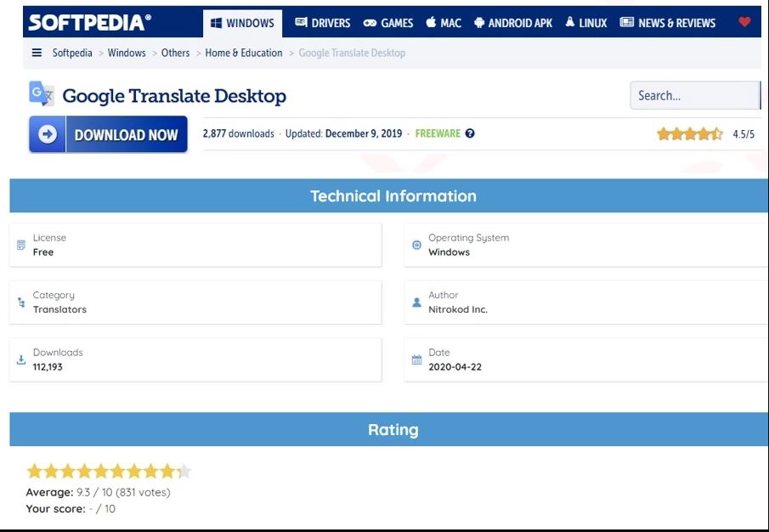Click the Search input field
769x532 pixels.
(x=695, y=95)
